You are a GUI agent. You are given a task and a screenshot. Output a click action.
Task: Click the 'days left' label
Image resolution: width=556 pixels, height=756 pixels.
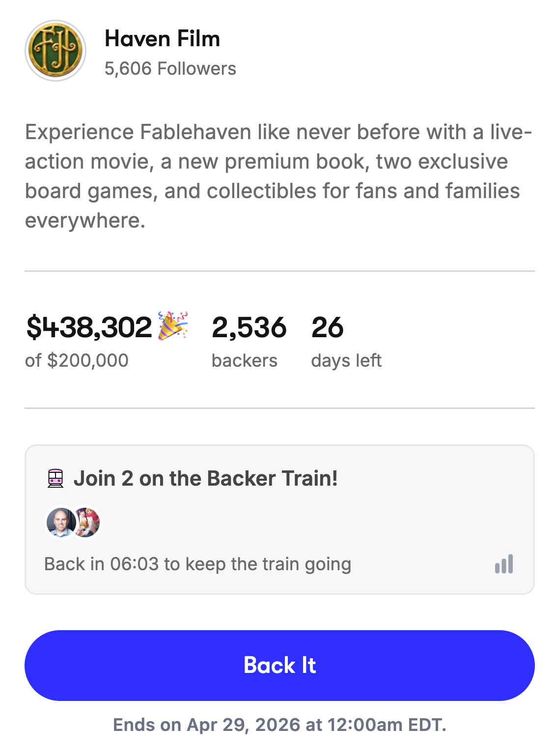(x=346, y=360)
